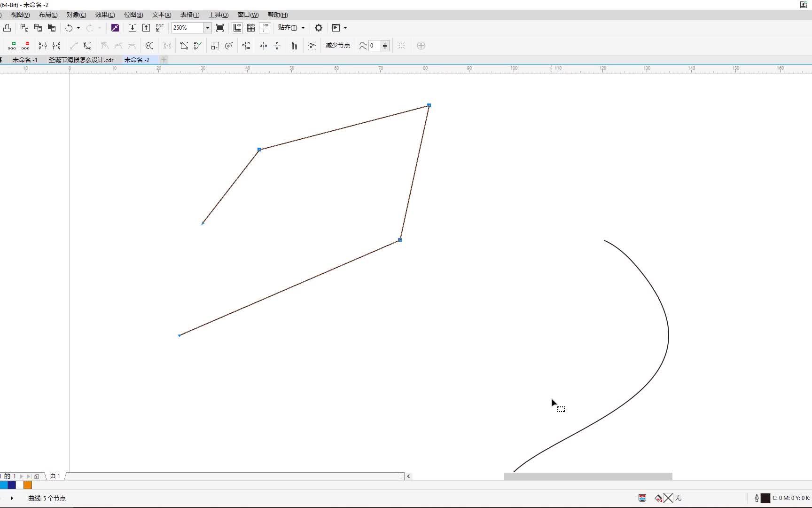Open the purple search content icon

(115, 28)
